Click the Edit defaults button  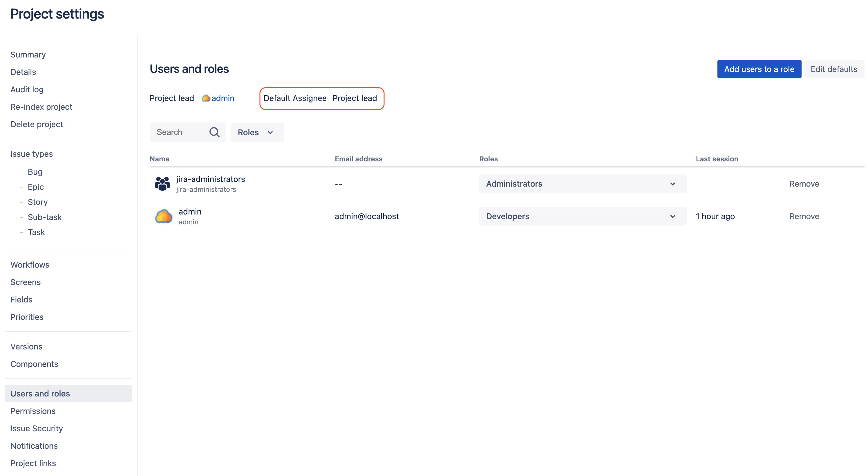[x=834, y=69]
